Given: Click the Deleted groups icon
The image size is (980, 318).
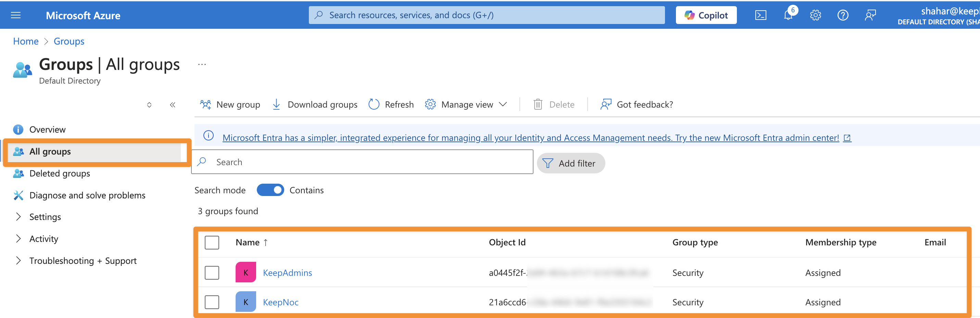Looking at the screenshot, I should point(18,173).
